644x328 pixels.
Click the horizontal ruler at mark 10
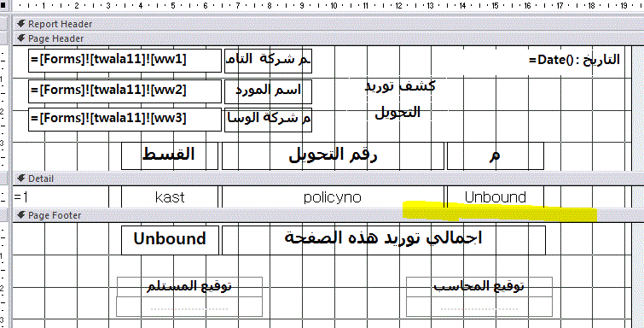point(334,6)
